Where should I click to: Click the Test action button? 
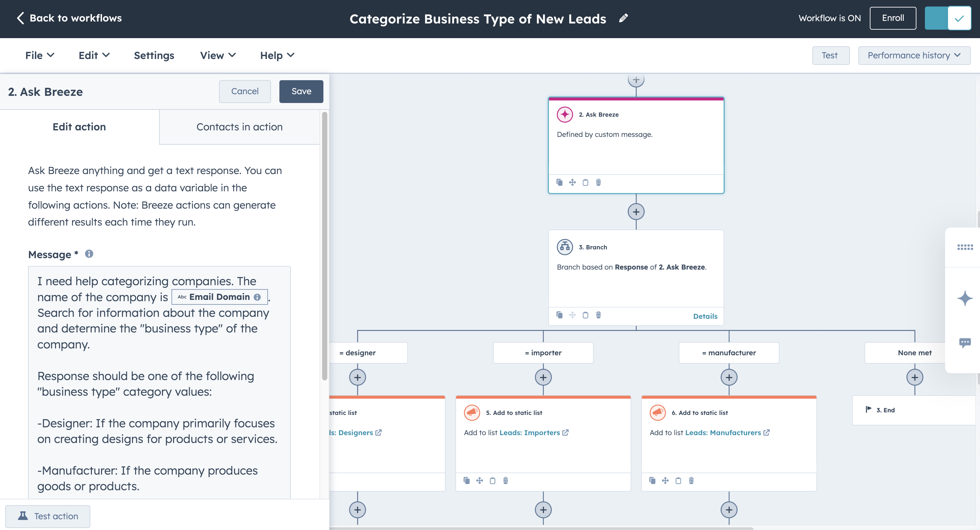(48, 516)
